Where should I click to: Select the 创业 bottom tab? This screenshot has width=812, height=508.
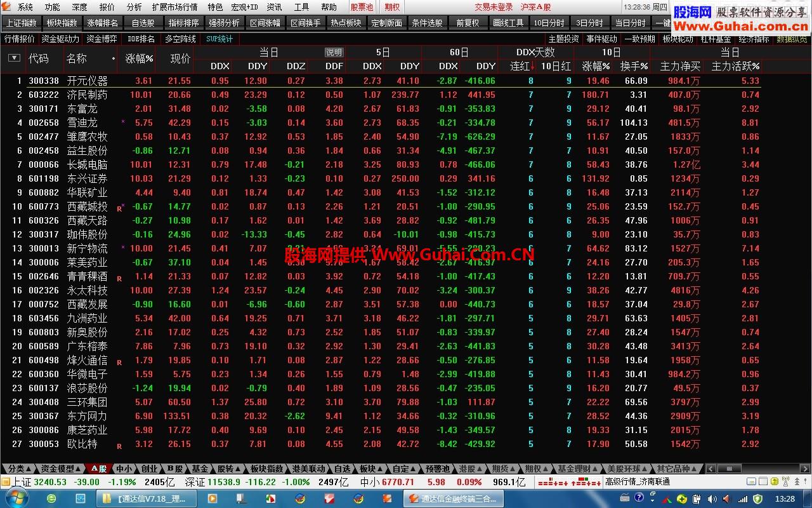(149, 469)
